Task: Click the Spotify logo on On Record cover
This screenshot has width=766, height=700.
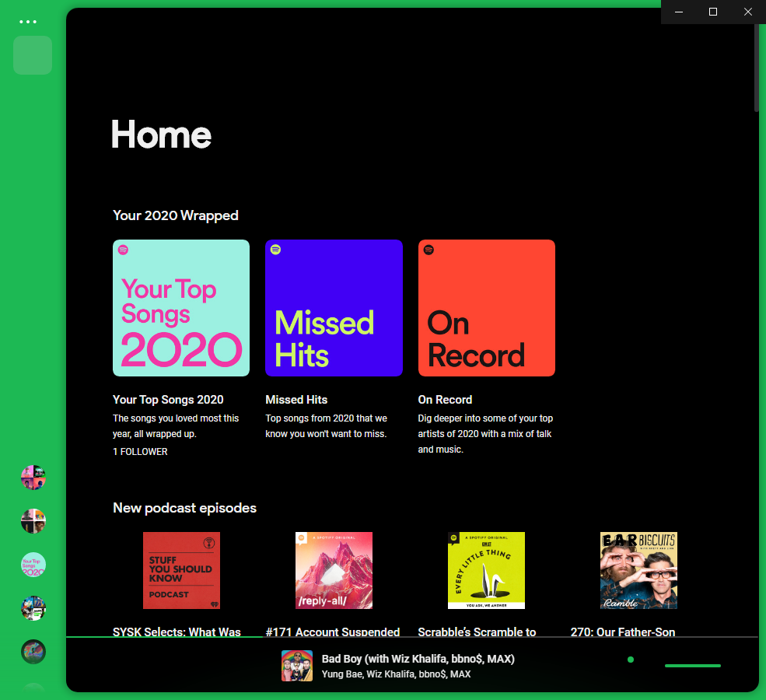Action: [x=428, y=250]
